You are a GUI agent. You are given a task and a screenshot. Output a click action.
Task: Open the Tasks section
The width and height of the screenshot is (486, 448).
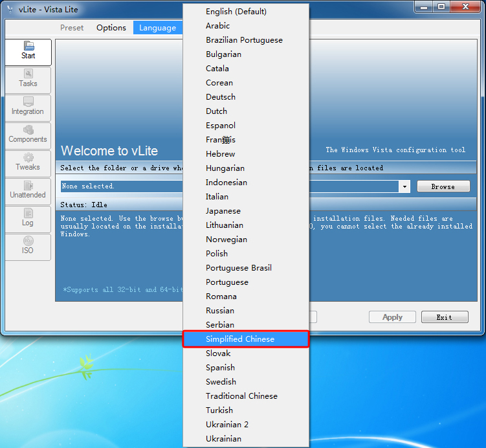(28, 80)
